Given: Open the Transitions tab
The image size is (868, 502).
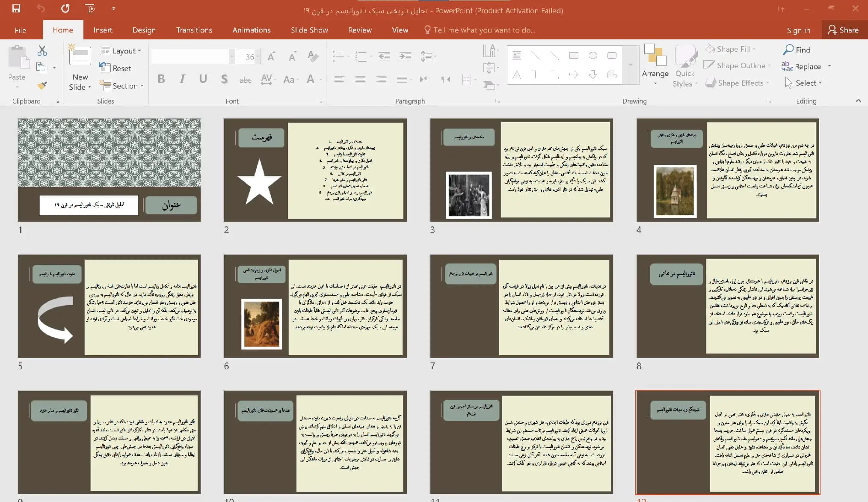Looking at the screenshot, I should pyautogui.click(x=194, y=30).
